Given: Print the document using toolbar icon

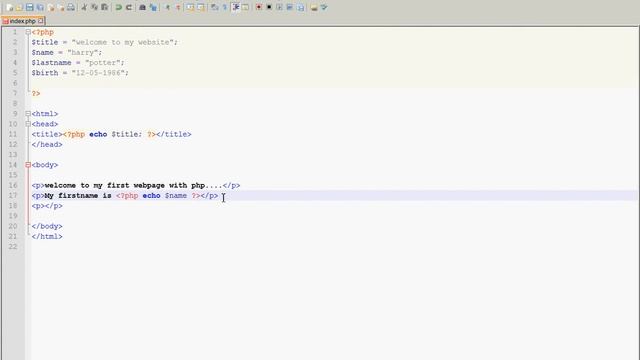Looking at the screenshot, I should (x=71, y=7).
